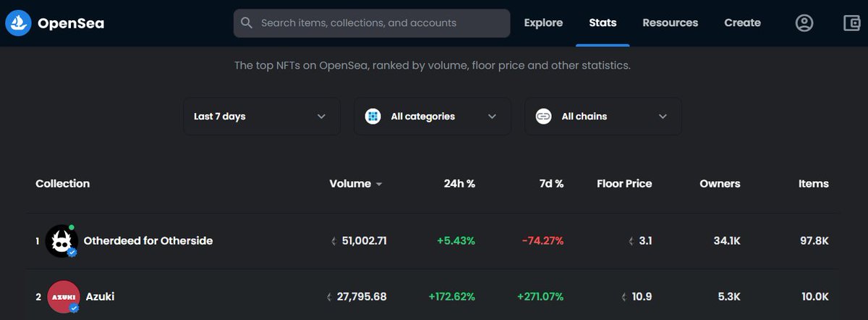868x320 pixels.
Task: Click the +271.07% 7d change
Action: click(x=540, y=297)
